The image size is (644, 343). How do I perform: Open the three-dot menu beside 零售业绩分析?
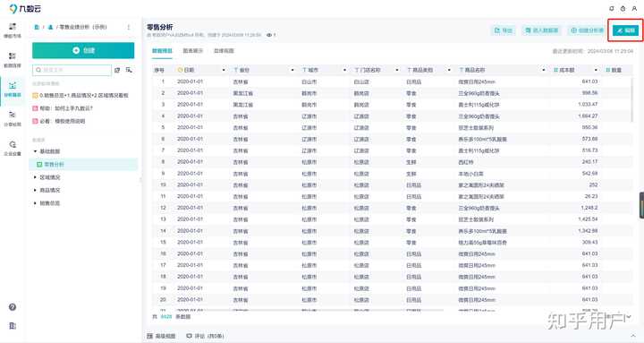[x=129, y=27]
